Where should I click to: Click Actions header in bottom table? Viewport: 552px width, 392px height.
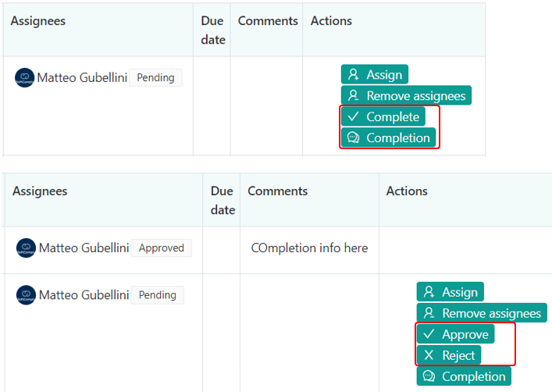(x=407, y=191)
